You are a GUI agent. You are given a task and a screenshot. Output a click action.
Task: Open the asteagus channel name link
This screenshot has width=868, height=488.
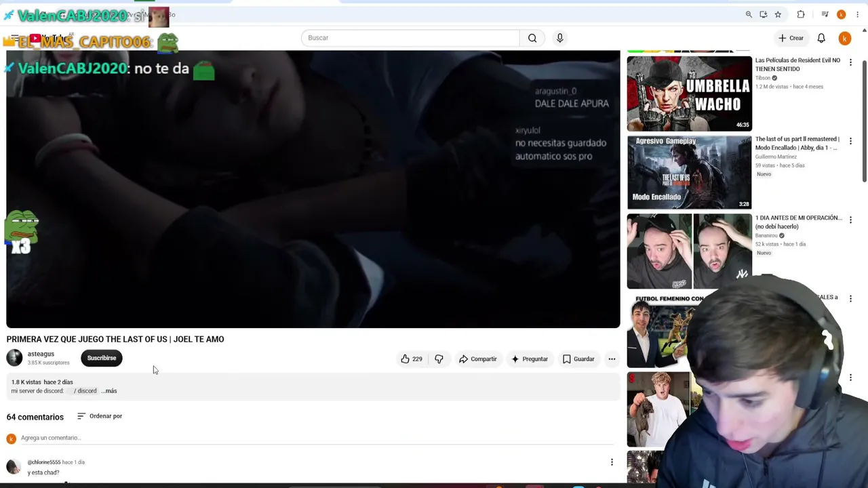point(41,354)
